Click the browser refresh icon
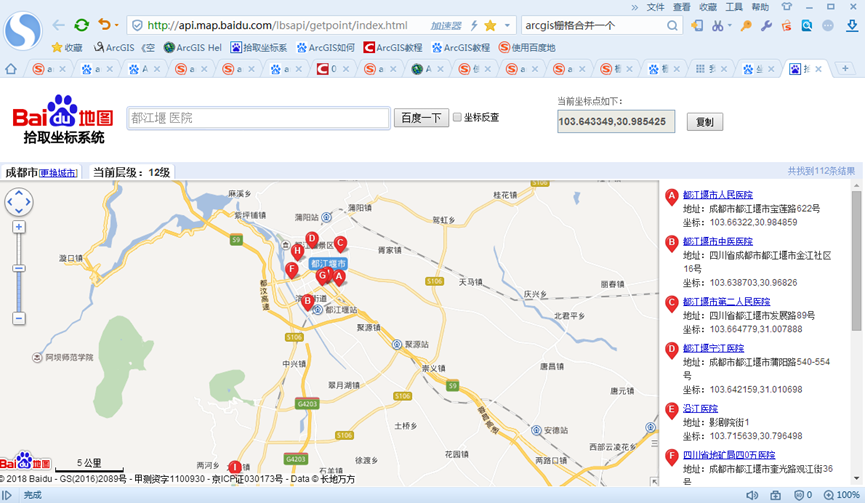Image resolution: width=865 pixels, height=503 pixels. coord(81,25)
